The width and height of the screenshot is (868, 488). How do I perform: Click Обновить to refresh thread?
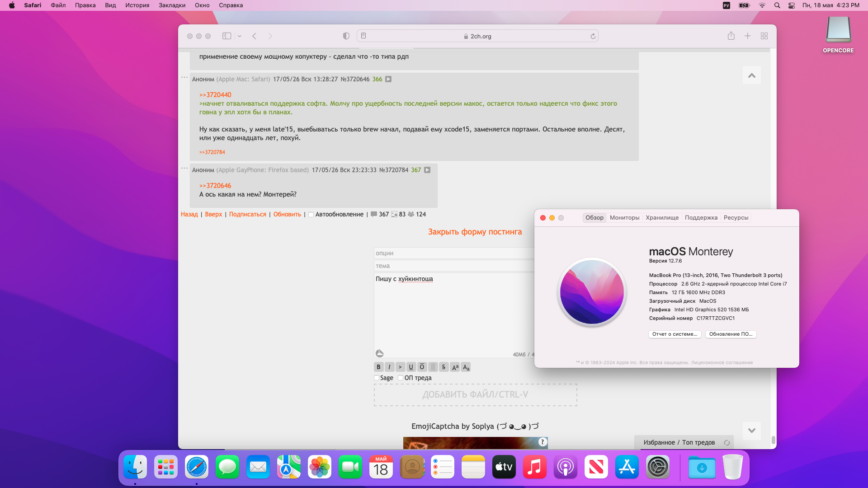pyautogui.click(x=287, y=214)
